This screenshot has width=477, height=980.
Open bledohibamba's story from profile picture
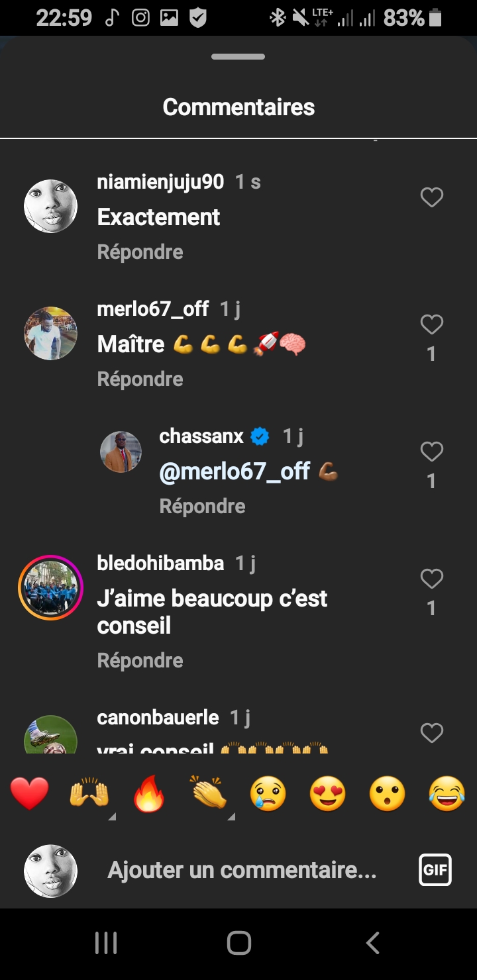coord(50,588)
